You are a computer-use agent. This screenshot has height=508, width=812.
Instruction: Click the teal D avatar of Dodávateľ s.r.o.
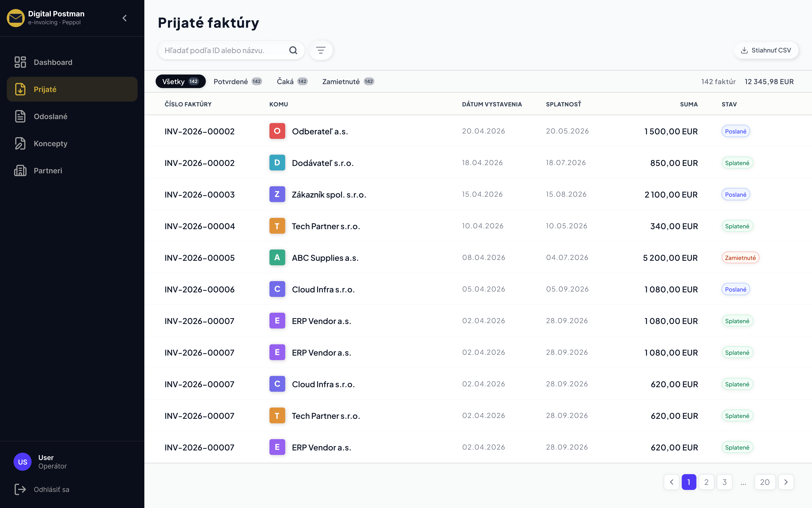277,163
